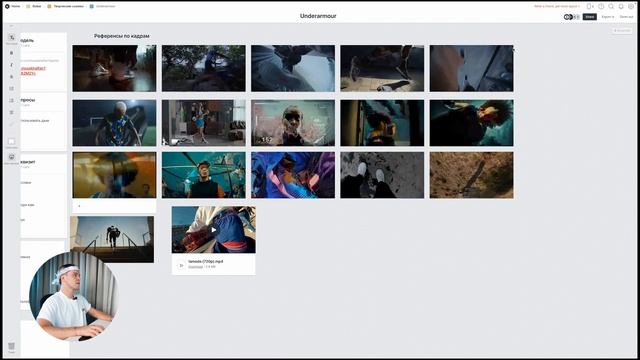Open the notifications bell
The height and width of the screenshot is (360, 640).
(x=621, y=7)
